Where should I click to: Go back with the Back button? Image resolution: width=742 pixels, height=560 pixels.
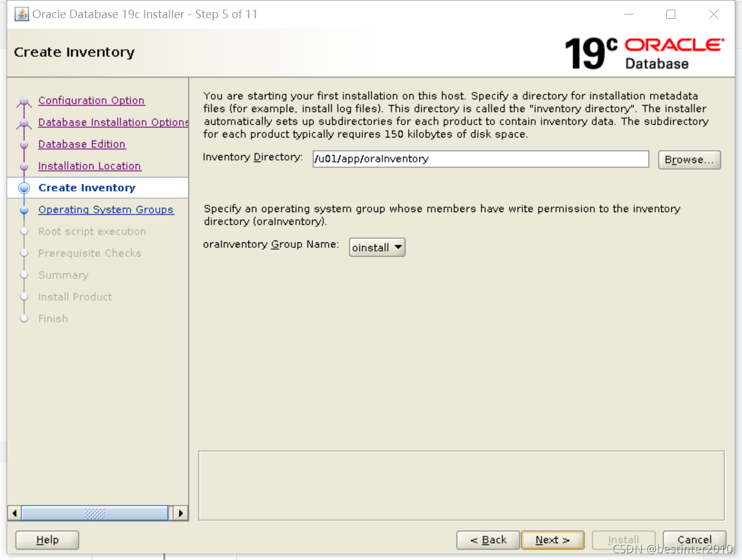(x=488, y=540)
